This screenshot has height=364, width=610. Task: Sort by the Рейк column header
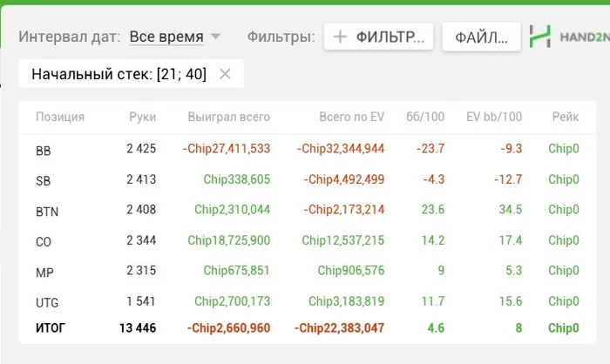565,117
